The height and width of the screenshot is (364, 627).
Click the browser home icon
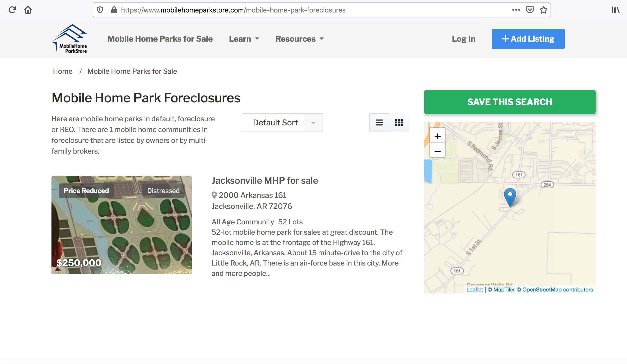click(28, 10)
